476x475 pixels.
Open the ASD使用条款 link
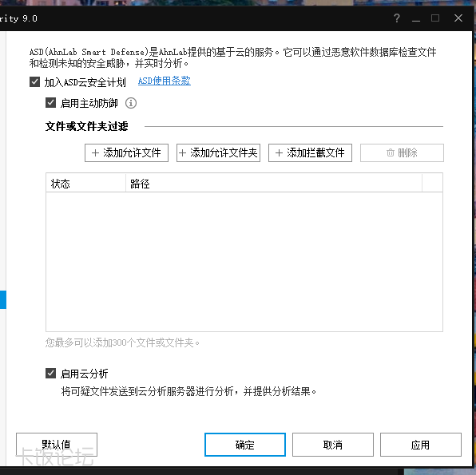point(165,81)
